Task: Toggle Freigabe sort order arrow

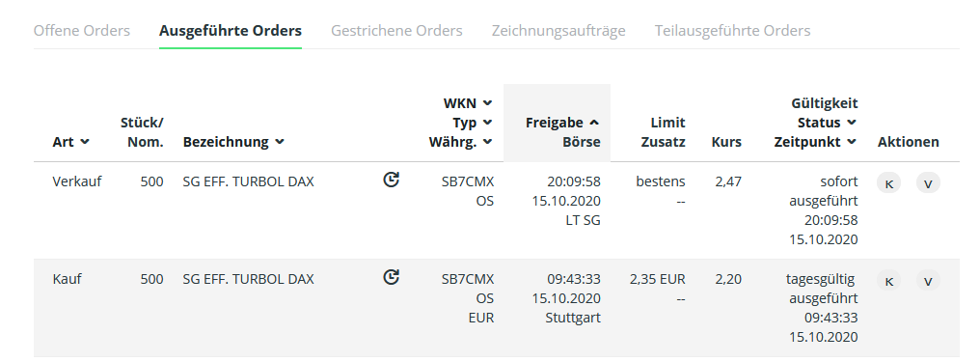Action: [x=594, y=123]
